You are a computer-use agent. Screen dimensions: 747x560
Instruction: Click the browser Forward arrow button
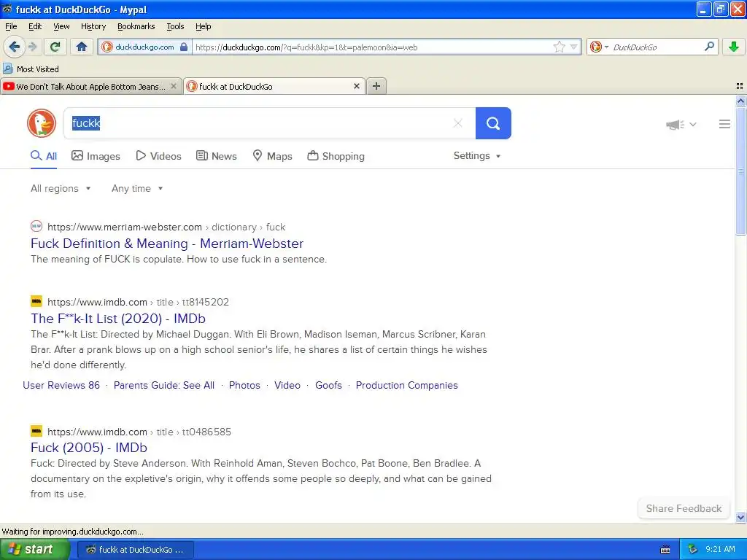pos(32,47)
